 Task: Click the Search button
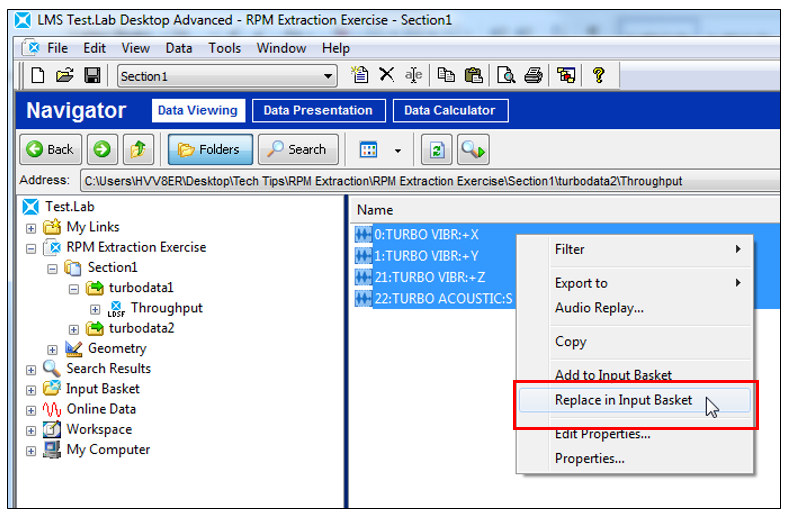tap(297, 150)
